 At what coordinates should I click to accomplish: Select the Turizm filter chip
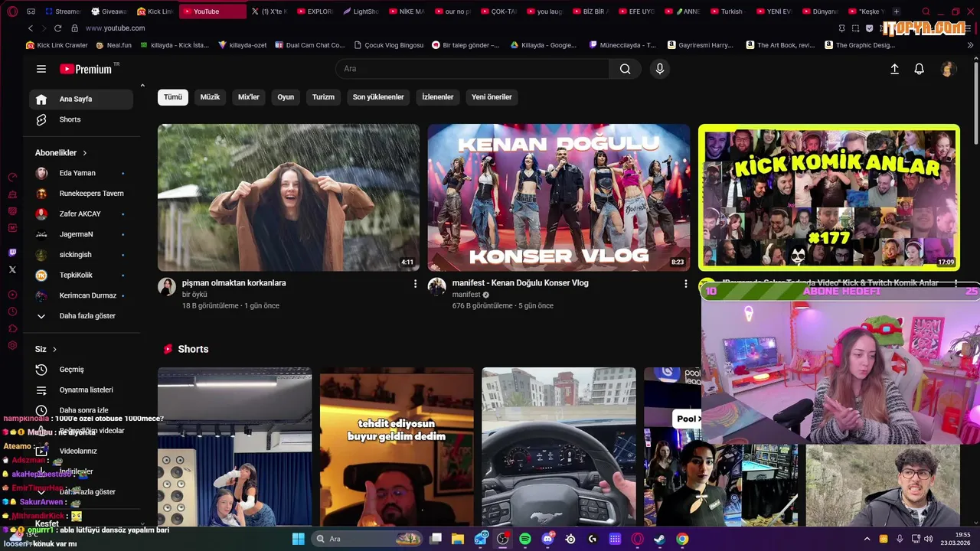pos(323,97)
